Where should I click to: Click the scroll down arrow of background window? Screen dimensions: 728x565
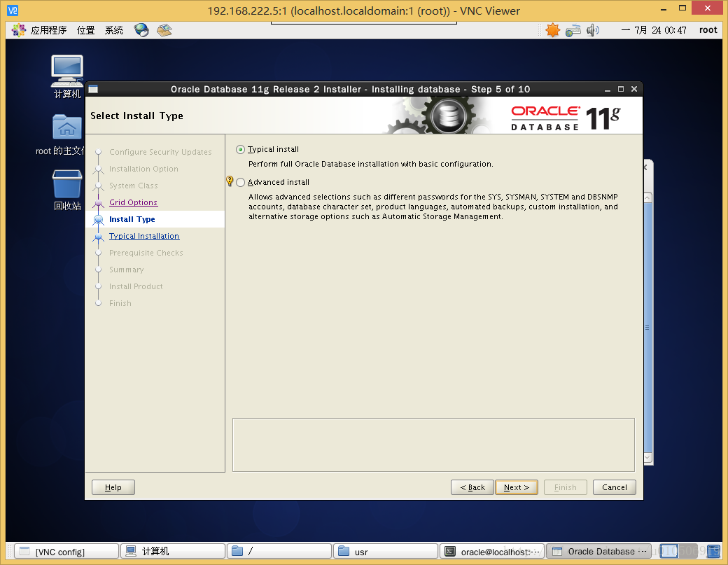point(647,458)
